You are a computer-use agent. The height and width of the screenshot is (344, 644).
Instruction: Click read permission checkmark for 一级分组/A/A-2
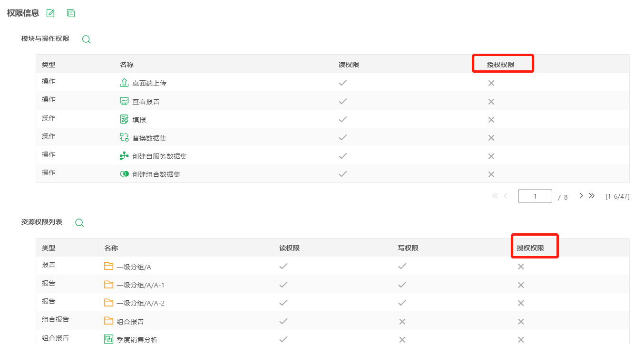pyautogui.click(x=283, y=303)
